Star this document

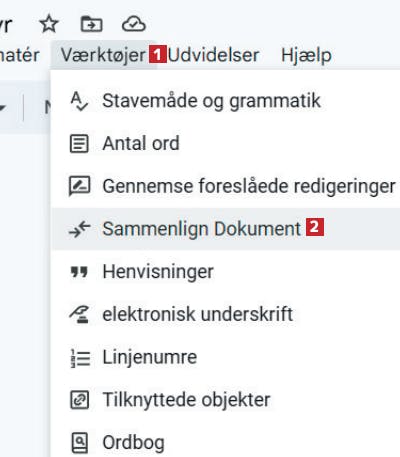[49, 24]
